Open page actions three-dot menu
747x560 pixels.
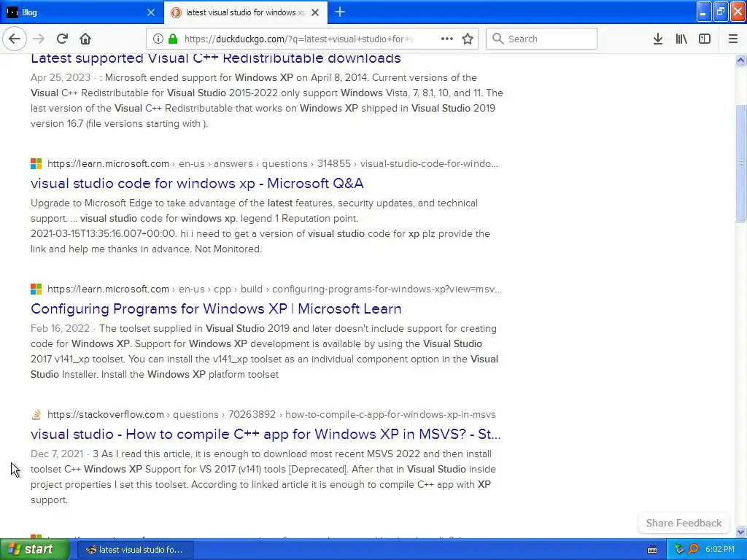(447, 39)
